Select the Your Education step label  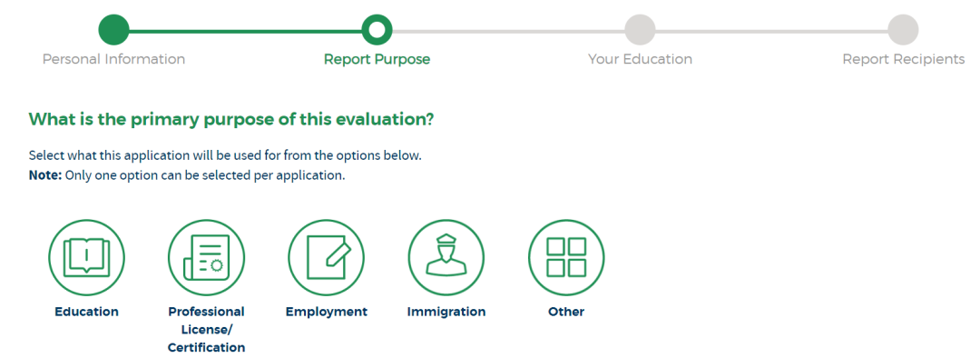(640, 59)
